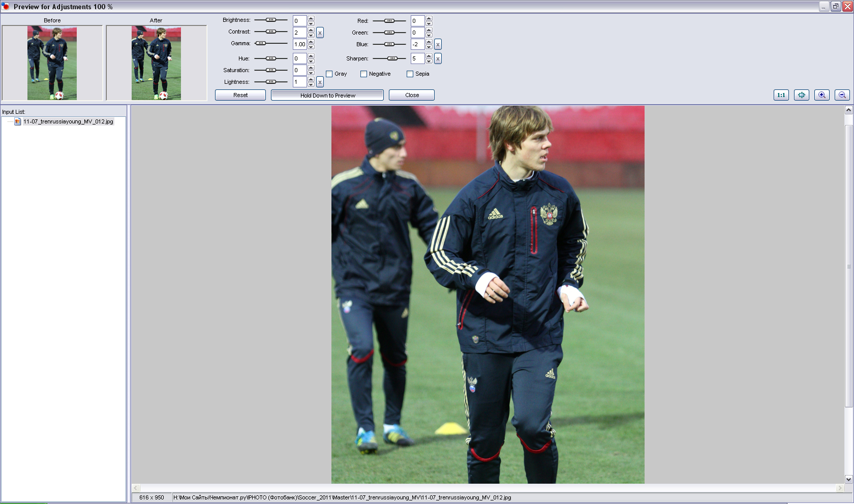The height and width of the screenshot is (504, 854).
Task: Click the zoom out magnifier icon
Action: [842, 95]
